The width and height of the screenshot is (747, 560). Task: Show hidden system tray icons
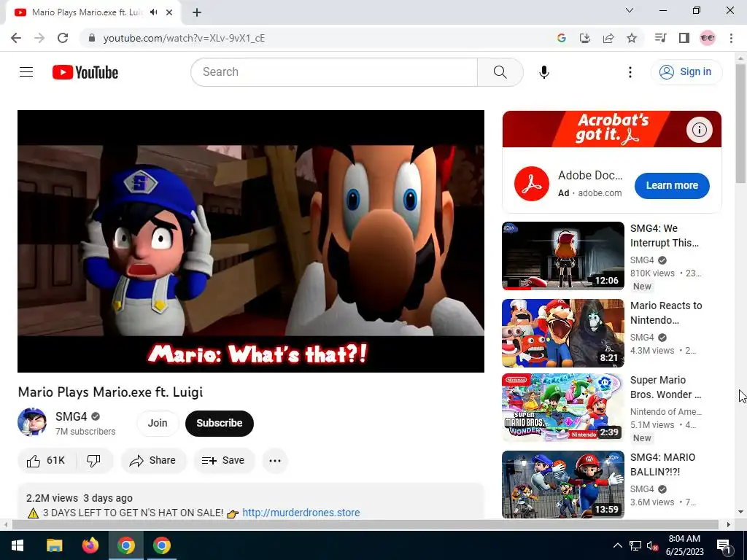(617, 545)
